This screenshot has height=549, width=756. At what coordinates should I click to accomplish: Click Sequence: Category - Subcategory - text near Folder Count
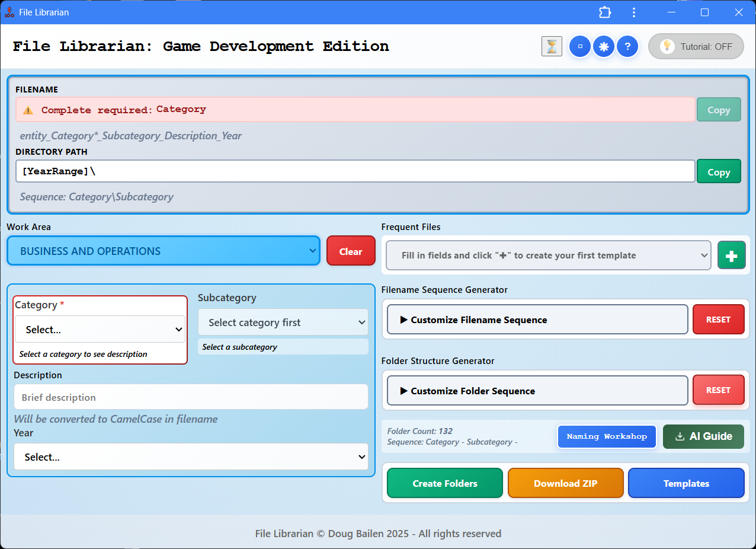(x=453, y=442)
